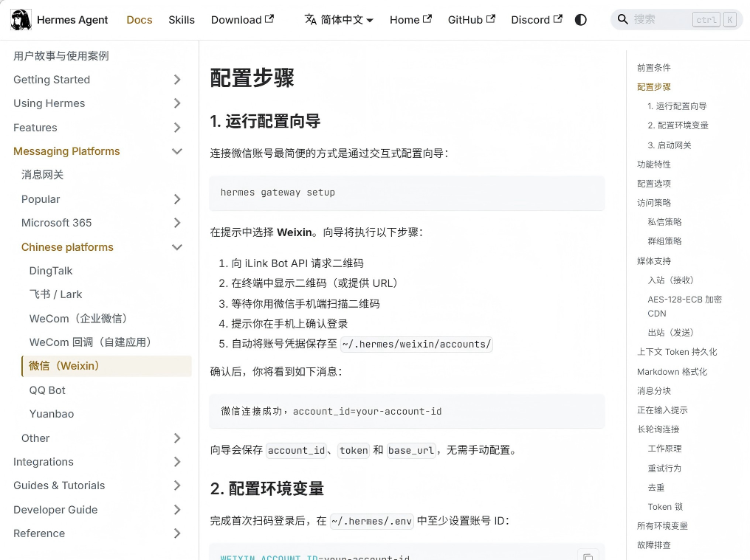Copy the WEIXIN_ACCOUNT_ID code block
Viewport: 750px width, 560px height.
pyautogui.click(x=588, y=556)
